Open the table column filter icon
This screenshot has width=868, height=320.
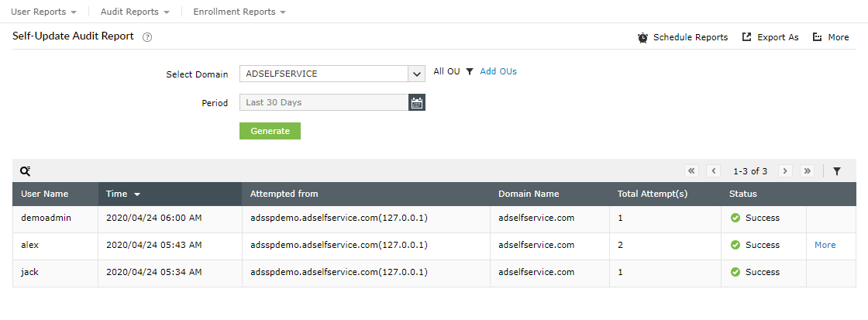[x=837, y=171]
